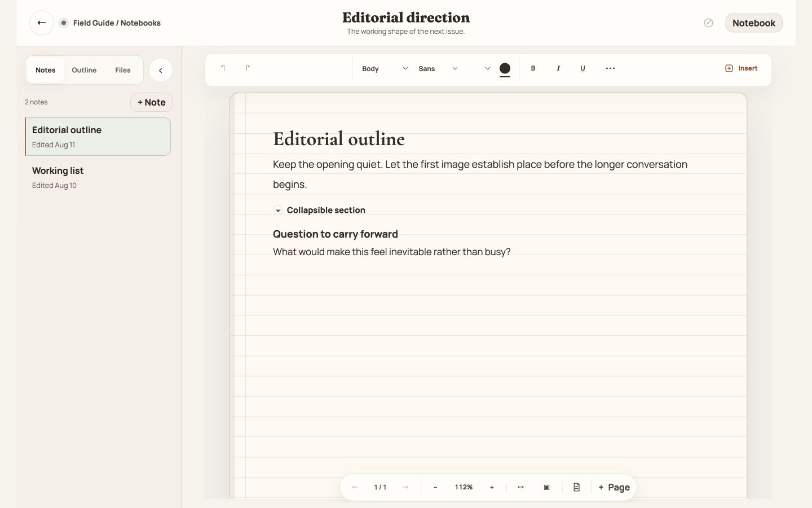
Task: Fit the whole page in view
Action: 546,487
